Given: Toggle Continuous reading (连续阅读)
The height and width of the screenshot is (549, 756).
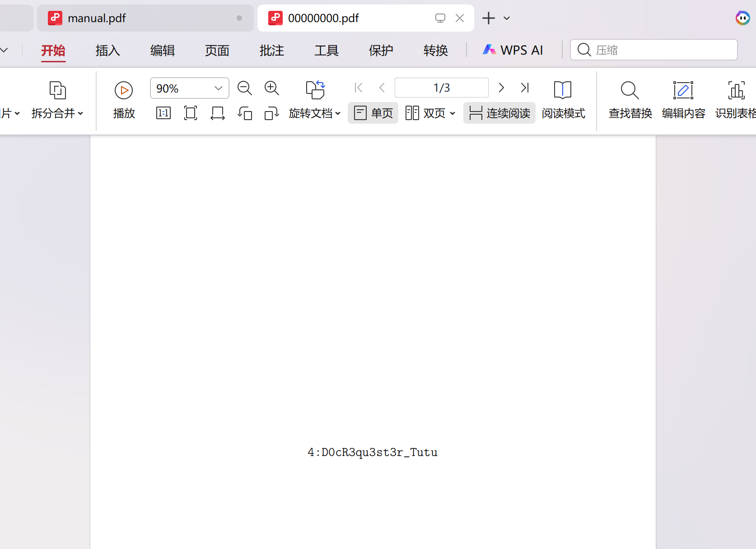Looking at the screenshot, I should pyautogui.click(x=499, y=113).
